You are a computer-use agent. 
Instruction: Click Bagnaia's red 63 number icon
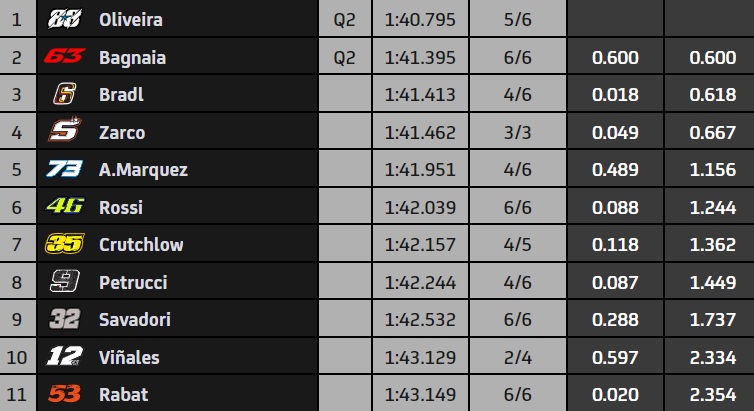(x=64, y=56)
